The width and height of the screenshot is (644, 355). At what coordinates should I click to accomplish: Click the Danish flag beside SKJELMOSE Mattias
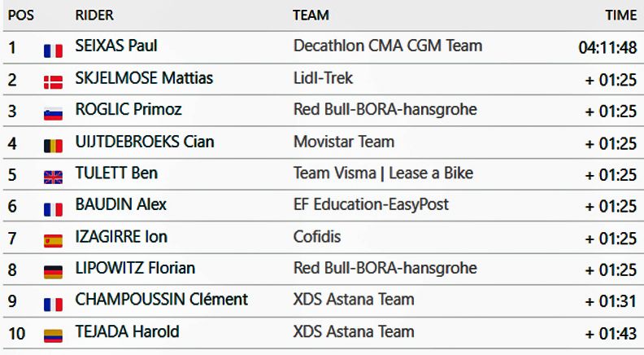click(x=53, y=81)
